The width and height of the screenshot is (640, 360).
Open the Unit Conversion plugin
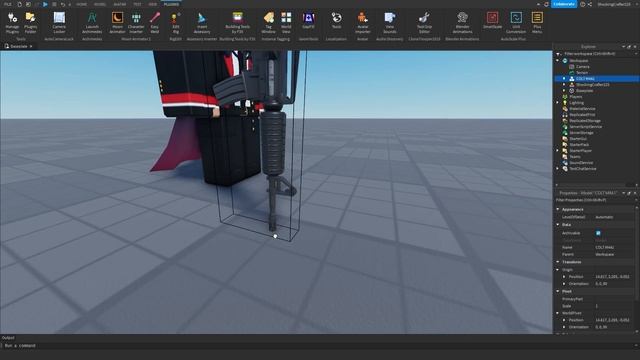[x=516, y=23]
